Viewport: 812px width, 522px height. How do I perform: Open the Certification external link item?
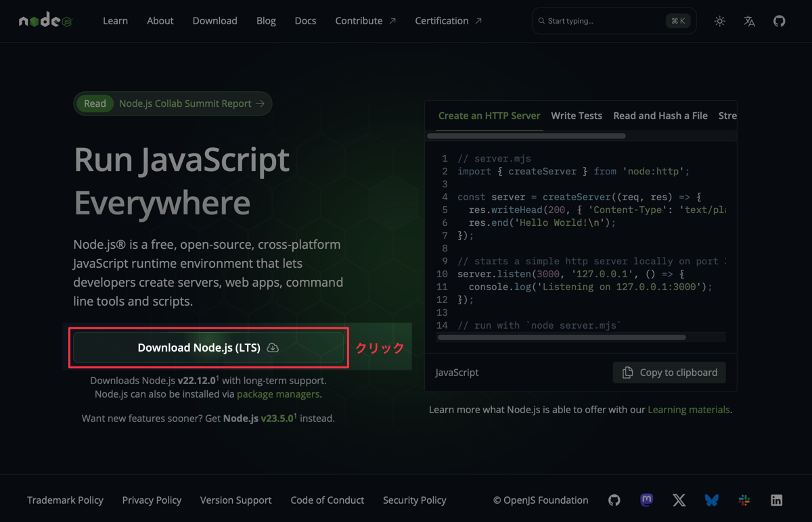pos(447,20)
